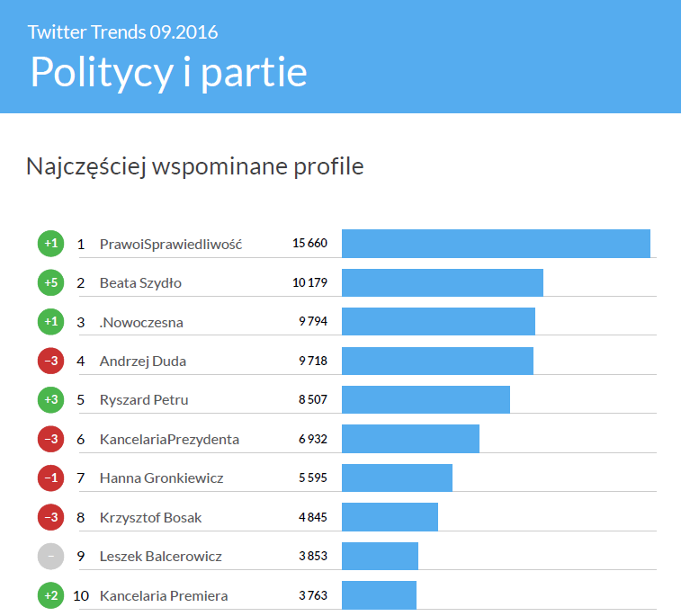Click the gray no-change badge for Leszek Balcerowicz
681x616 pixels.
point(50,557)
